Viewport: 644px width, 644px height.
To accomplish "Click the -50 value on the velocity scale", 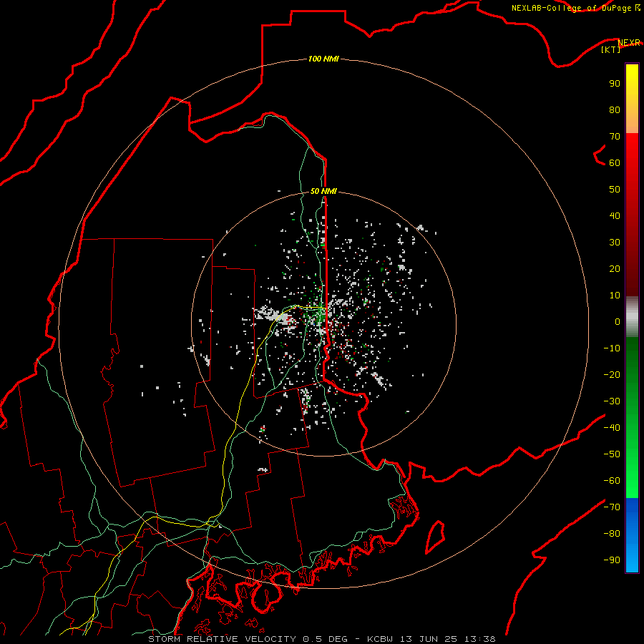I will [x=612, y=454].
